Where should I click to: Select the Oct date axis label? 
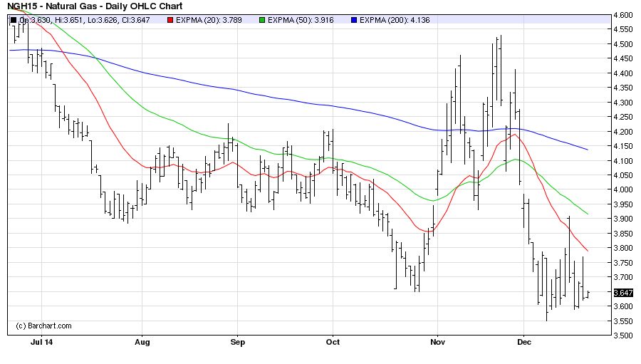(332, 342)
